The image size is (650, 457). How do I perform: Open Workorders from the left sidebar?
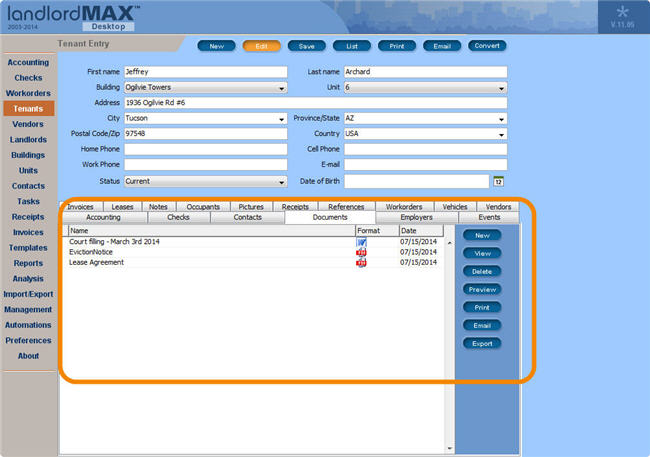click(28, 93)
